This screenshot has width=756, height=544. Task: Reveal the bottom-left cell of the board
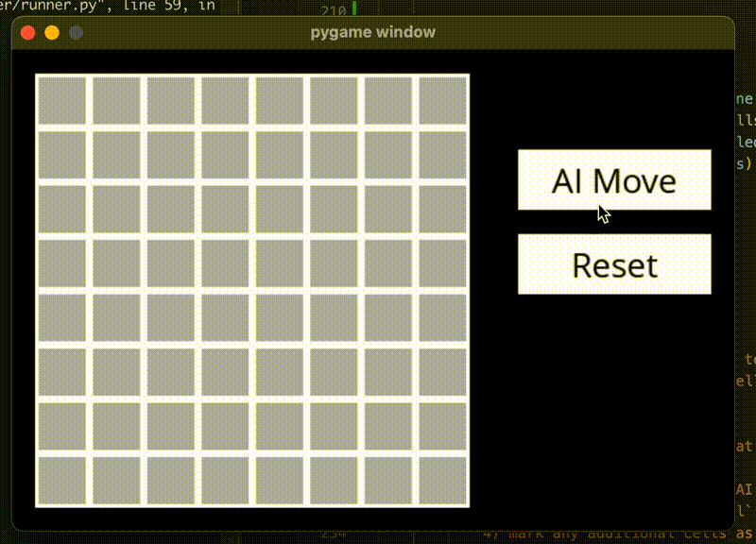(x=62, y=481)
